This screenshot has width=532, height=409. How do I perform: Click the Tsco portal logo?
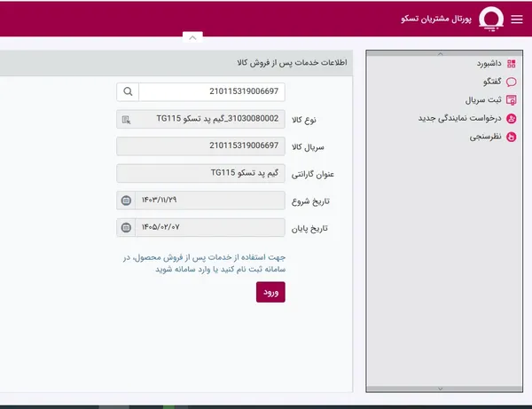point(491,19)
